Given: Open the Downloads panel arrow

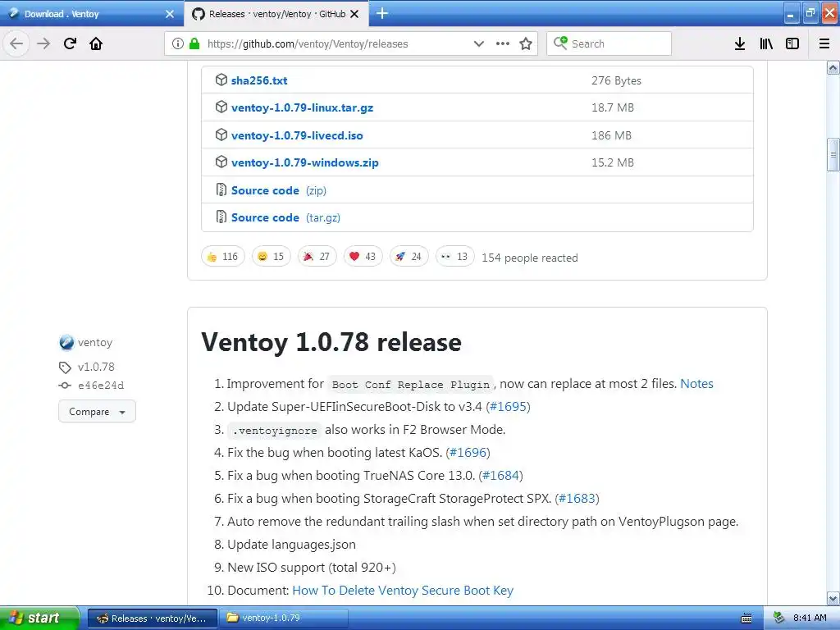Looking at the screenshot, I should [740, 44].
